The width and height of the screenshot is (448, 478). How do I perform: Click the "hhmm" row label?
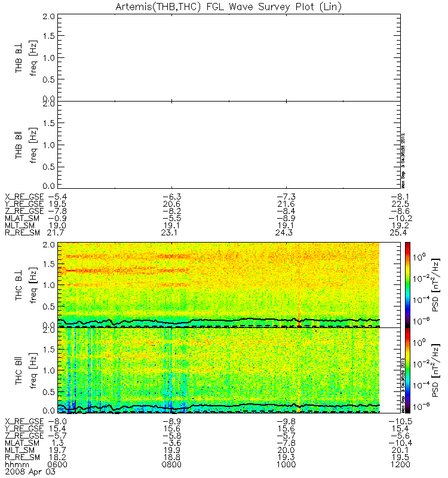pyautogui.click(x=17, y=465)
